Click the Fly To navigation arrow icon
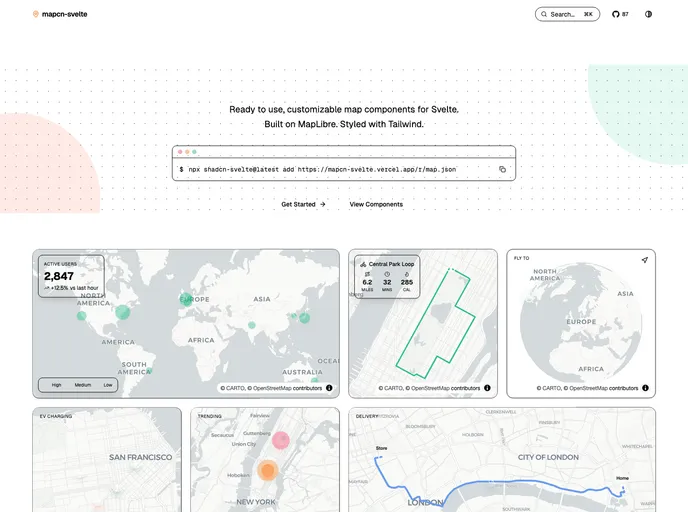 coord(645,260)
